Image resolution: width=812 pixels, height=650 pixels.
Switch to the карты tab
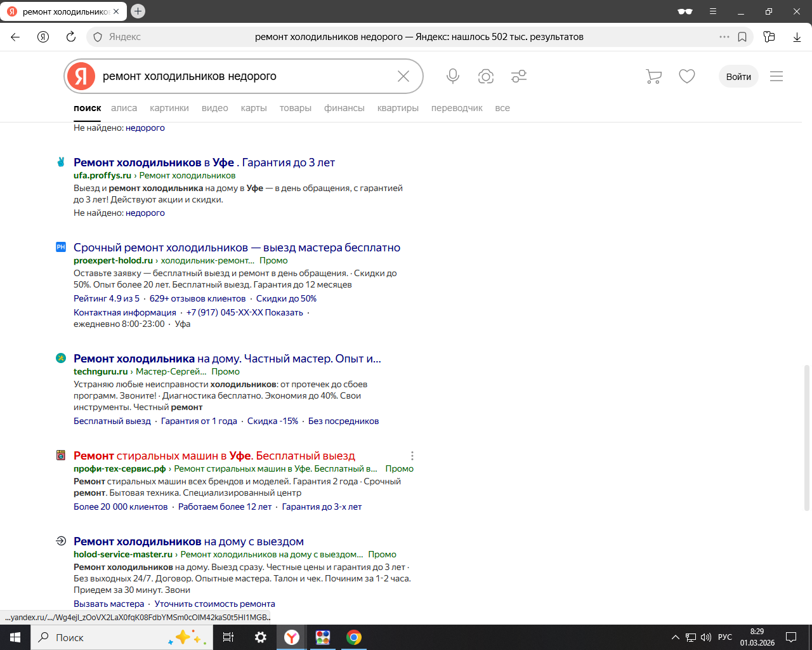point(254,108)
